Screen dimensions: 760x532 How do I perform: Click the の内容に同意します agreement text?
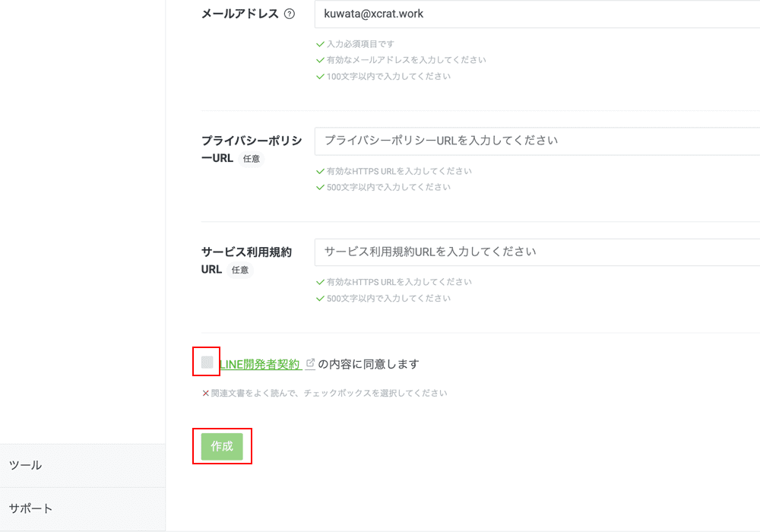(369, 364)
